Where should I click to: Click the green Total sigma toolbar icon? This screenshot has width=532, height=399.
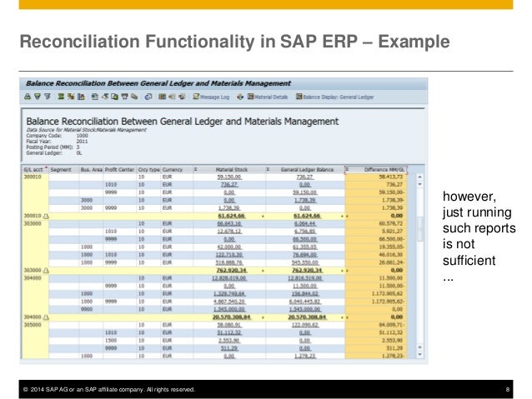(61, 97)
